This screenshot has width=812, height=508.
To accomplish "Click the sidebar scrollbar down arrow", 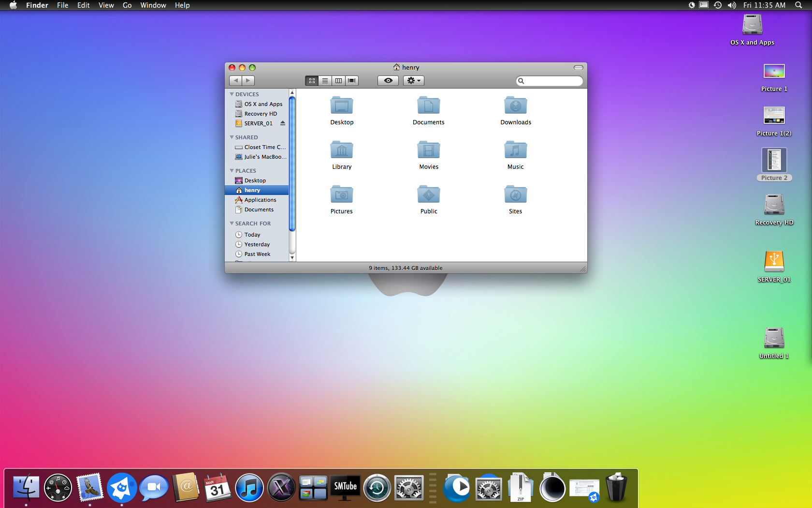I will pyautogui.click(x=292, y=258).
